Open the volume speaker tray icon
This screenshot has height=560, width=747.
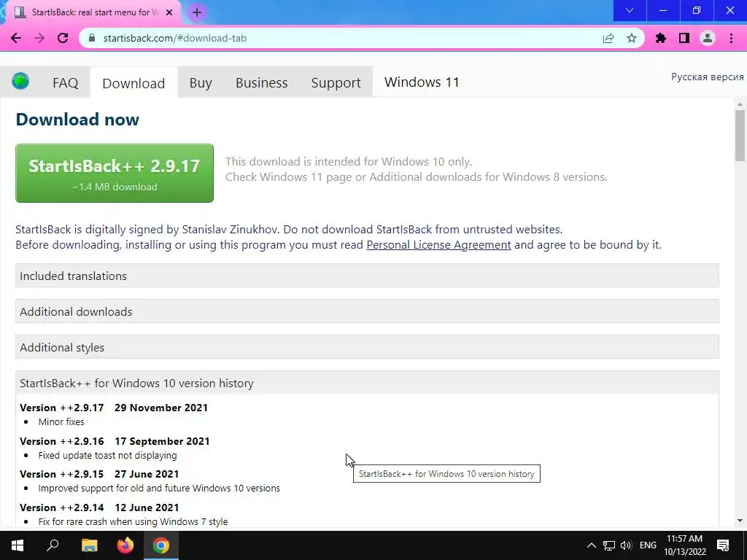[x=626, y=545]
